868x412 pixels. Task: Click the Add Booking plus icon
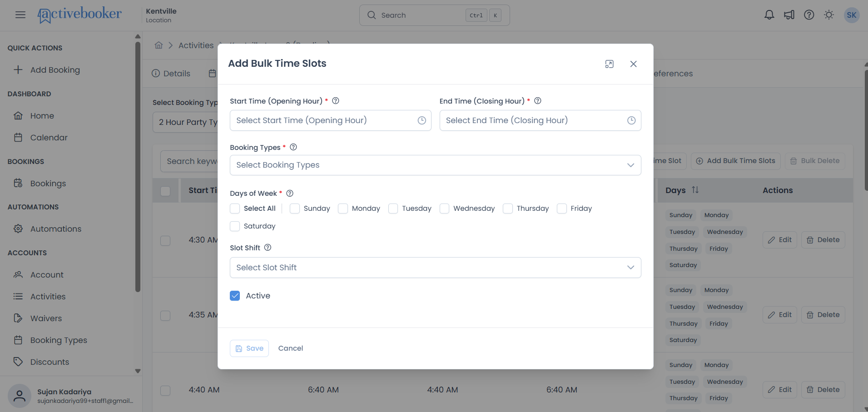pos(18,69)
